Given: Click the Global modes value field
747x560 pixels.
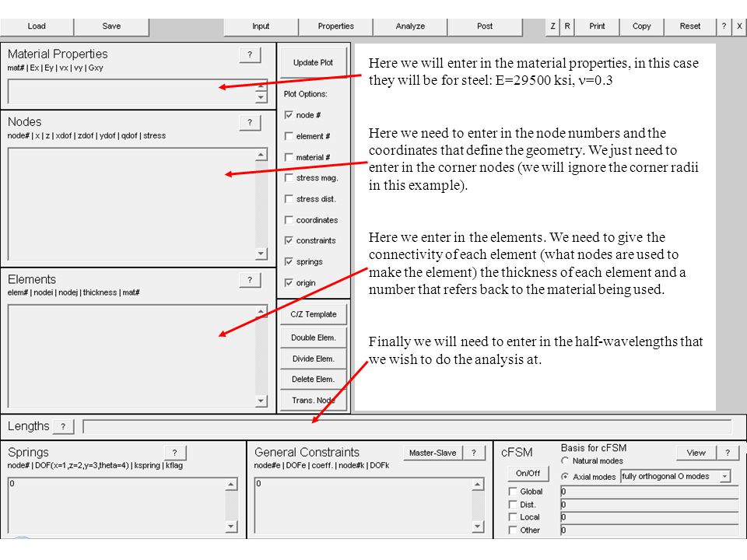Looking at the screenshot, I should tap(649, 492).
